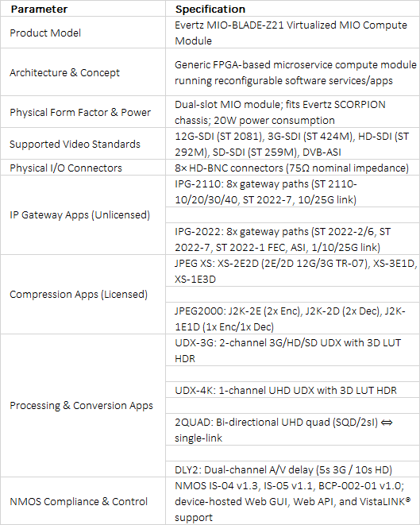The image size is (420, 525).
Task: Select the Evertz MIO-BLADE-Z21 specification cell
Action: (292, 33)
